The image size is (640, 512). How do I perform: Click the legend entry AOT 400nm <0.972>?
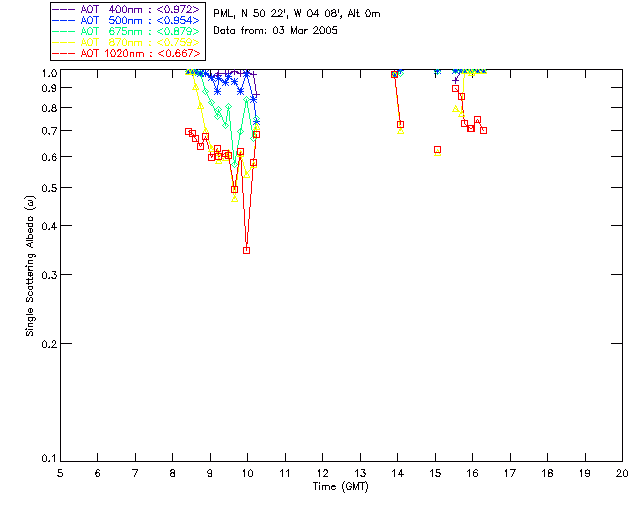coord(126,9)
